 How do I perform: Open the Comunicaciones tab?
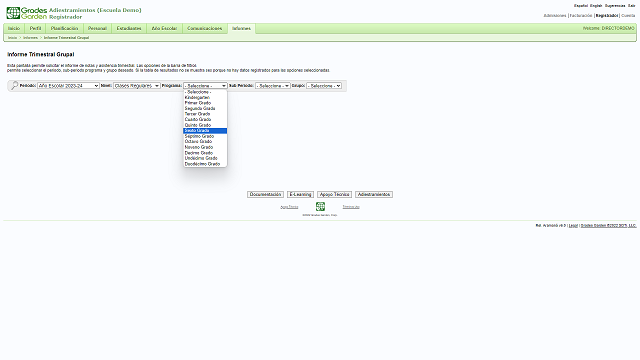[204, 29]
